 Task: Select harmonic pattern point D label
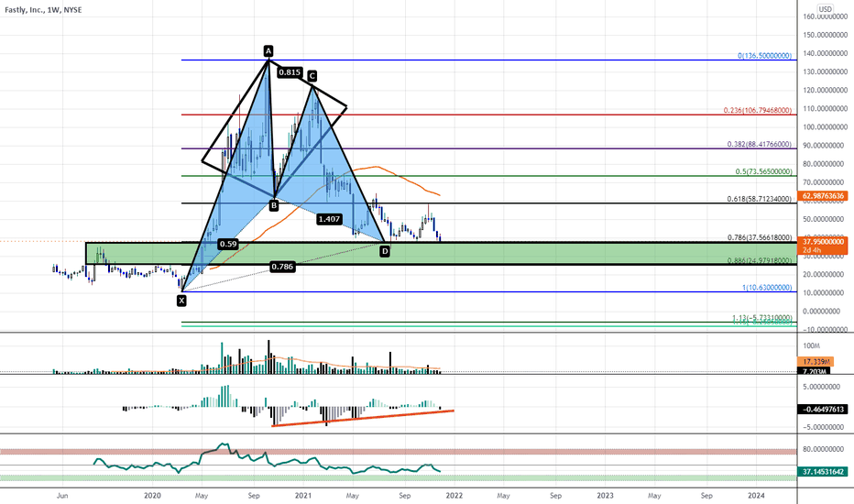(x=385, y=251)
